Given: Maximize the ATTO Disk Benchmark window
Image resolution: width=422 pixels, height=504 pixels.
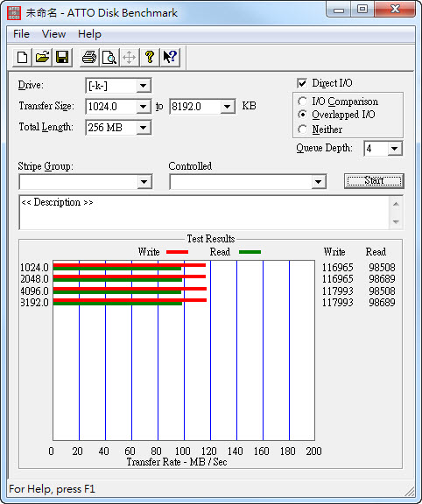Looking at the screenshot, I should click(x=362, y=10).
